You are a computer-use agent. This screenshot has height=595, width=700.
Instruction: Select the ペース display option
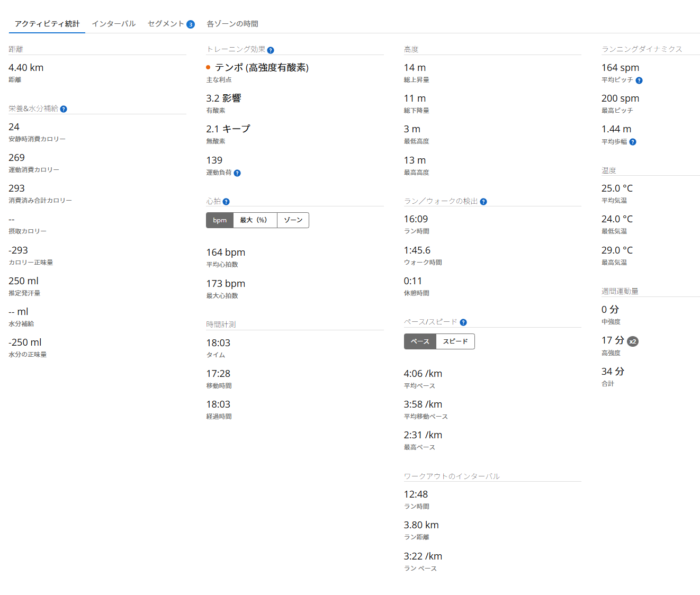pos(420,341)
